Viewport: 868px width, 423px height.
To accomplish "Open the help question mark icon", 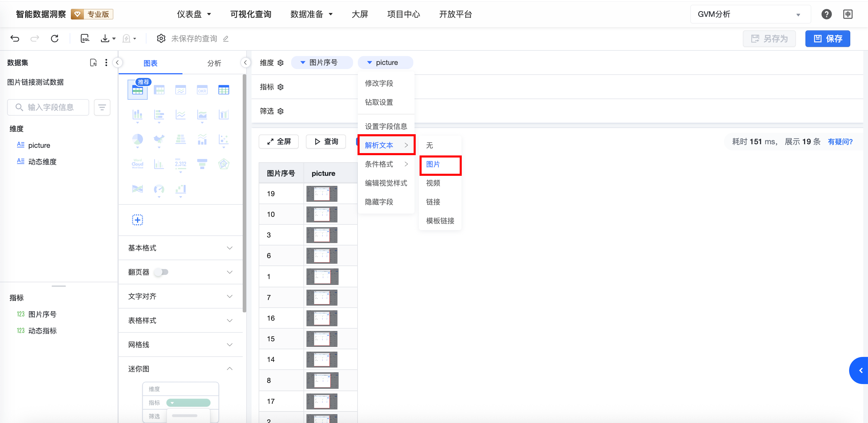I will (826, 14).
